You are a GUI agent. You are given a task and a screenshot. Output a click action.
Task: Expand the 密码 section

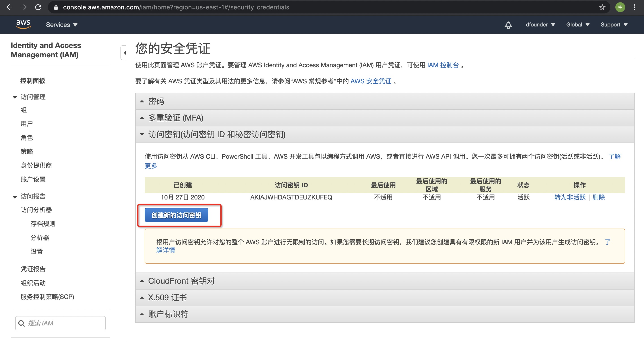(156, 101)
